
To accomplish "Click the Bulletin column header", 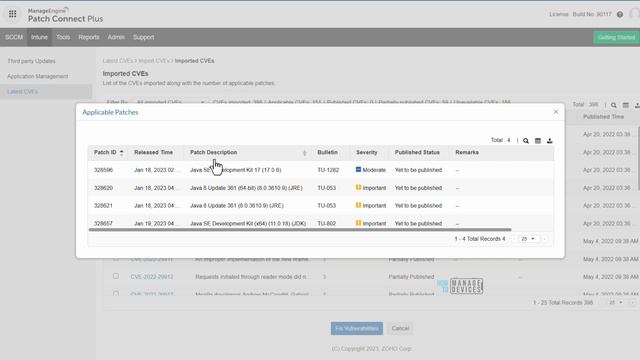I will click(327, 152).
